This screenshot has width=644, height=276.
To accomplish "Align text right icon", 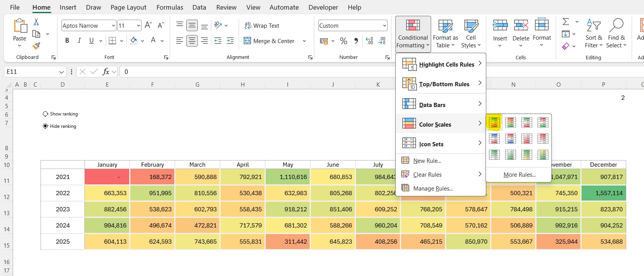I will 204,40.
